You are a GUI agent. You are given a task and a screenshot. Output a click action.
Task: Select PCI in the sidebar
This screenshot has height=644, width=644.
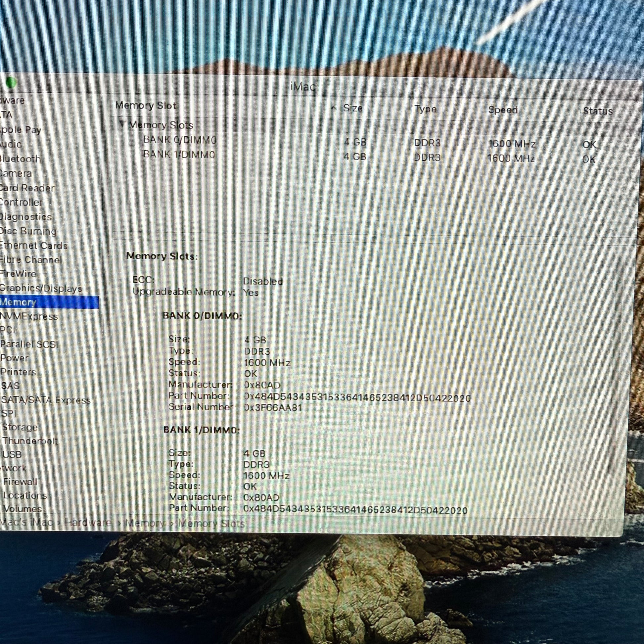(x=8, y=330)
